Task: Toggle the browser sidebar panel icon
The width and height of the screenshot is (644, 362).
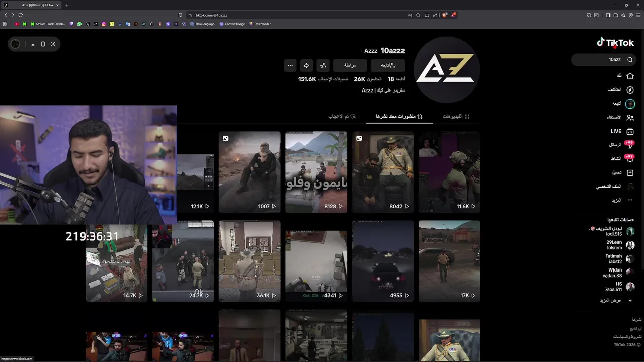Action: [x=608, y=15]
